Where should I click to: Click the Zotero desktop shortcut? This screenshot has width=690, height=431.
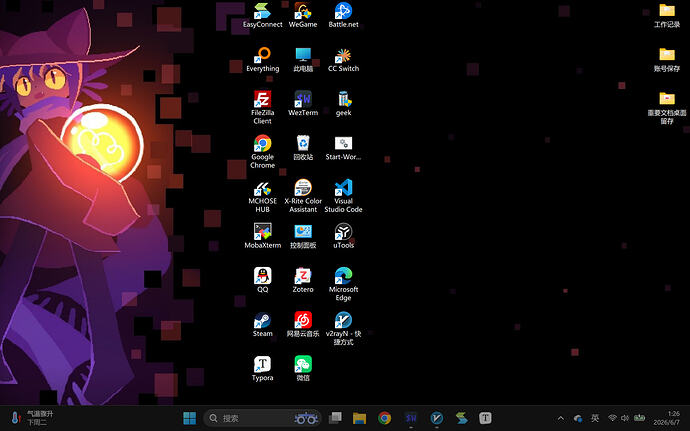tap(303, 280)
